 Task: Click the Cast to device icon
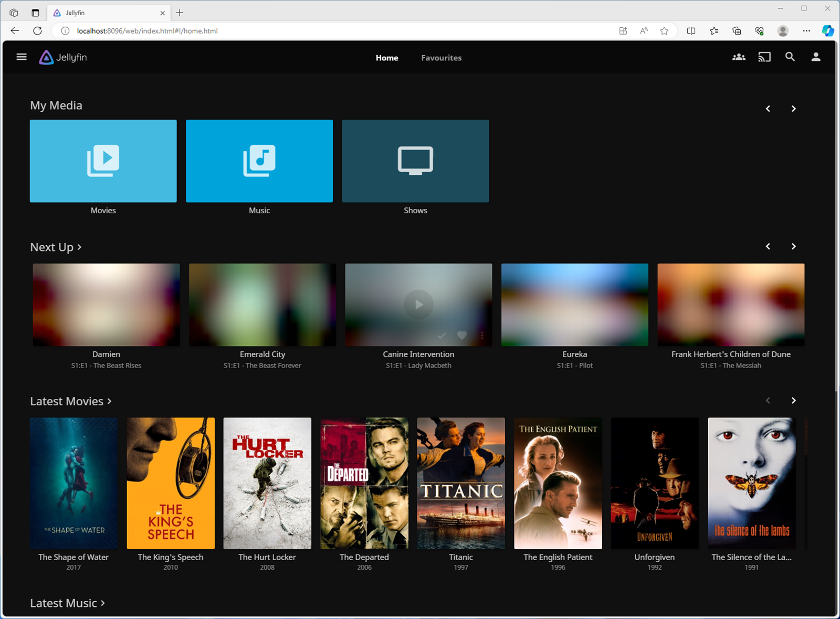[x=764, y=57]
